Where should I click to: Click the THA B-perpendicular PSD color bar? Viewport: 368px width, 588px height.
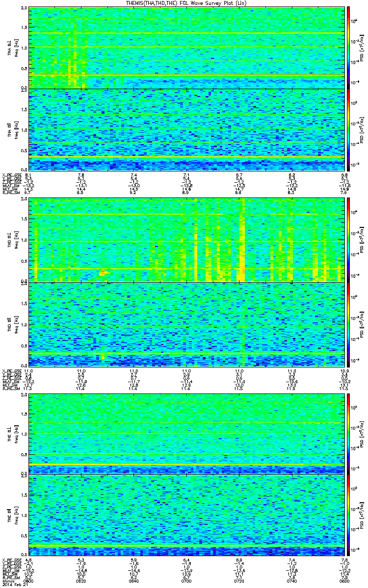349,48
